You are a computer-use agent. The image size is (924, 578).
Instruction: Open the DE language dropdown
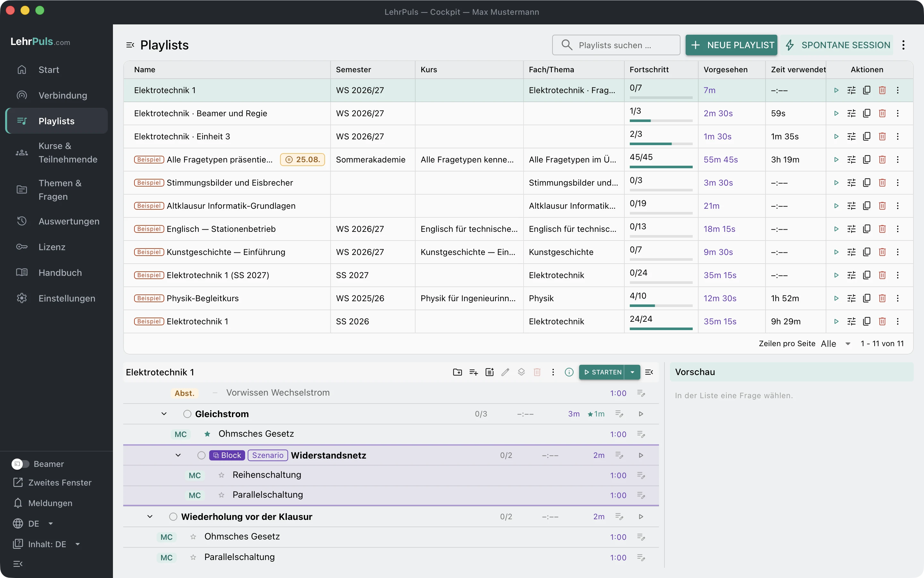33,524
